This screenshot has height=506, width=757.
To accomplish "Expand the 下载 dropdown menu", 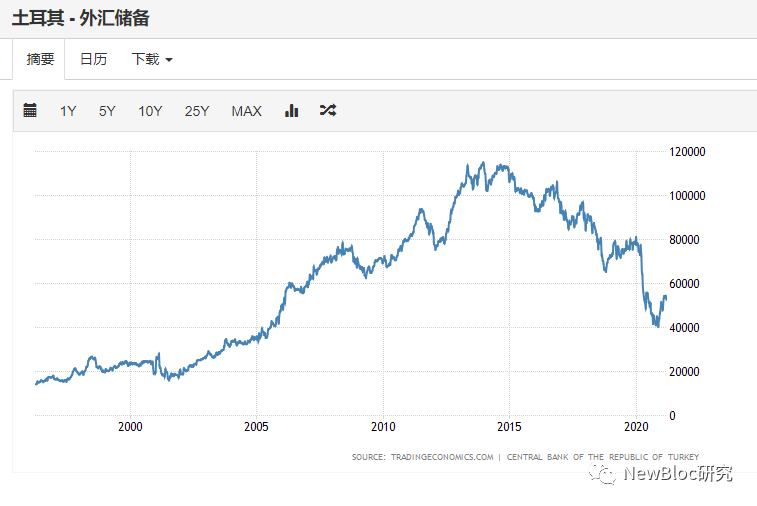I will point(152,59).
